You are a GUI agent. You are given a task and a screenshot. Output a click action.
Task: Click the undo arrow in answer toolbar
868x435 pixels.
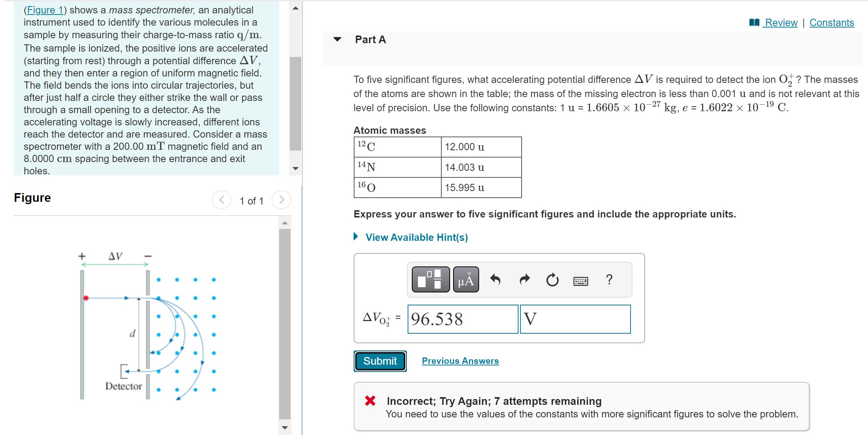point(495,280)
